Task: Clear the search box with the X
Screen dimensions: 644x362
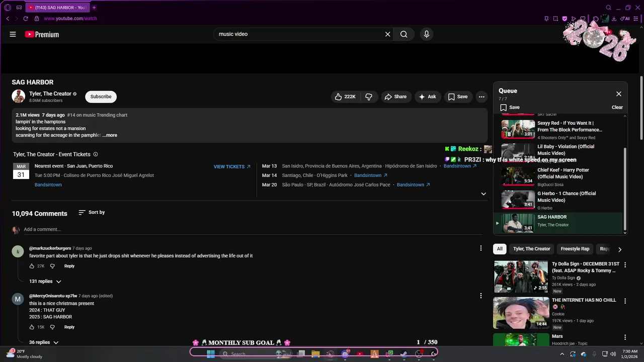Action: point(387,34)
